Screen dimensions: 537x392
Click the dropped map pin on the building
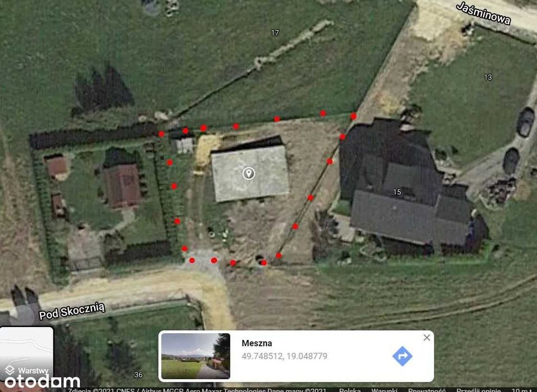tap(249, 174)
